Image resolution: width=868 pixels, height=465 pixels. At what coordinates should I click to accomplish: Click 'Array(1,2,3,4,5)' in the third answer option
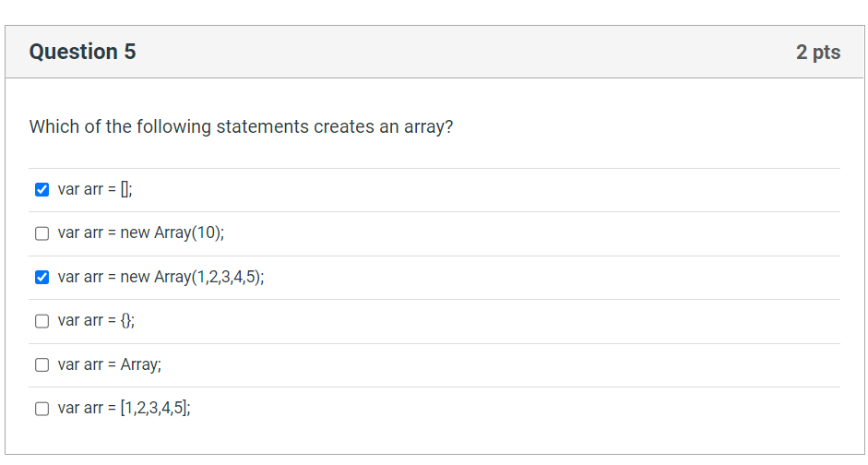(209, 277)
